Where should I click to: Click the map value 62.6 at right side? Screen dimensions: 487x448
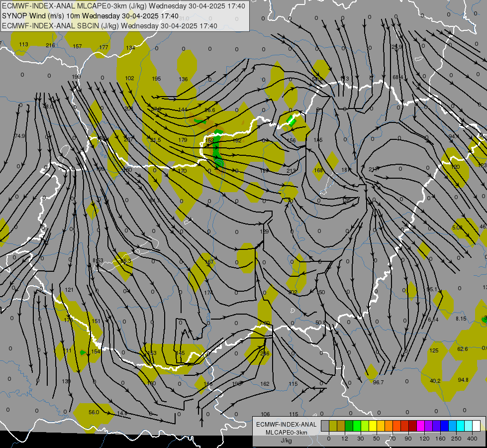tap(463, 349)
